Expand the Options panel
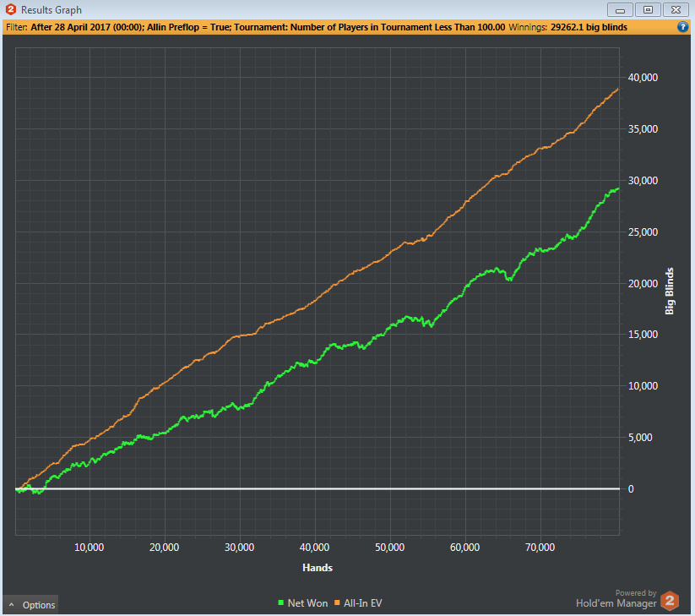 point(31,605)
